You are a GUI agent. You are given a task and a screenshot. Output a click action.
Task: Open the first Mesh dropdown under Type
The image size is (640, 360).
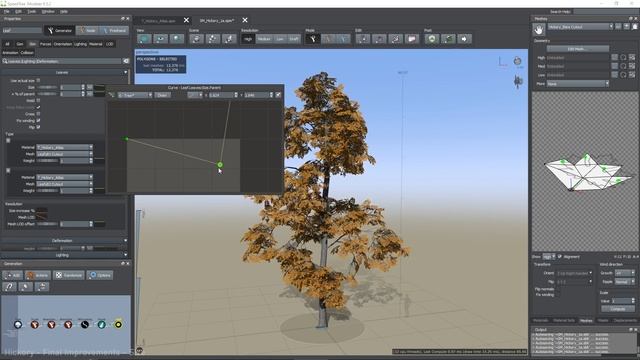coord(64,154)
